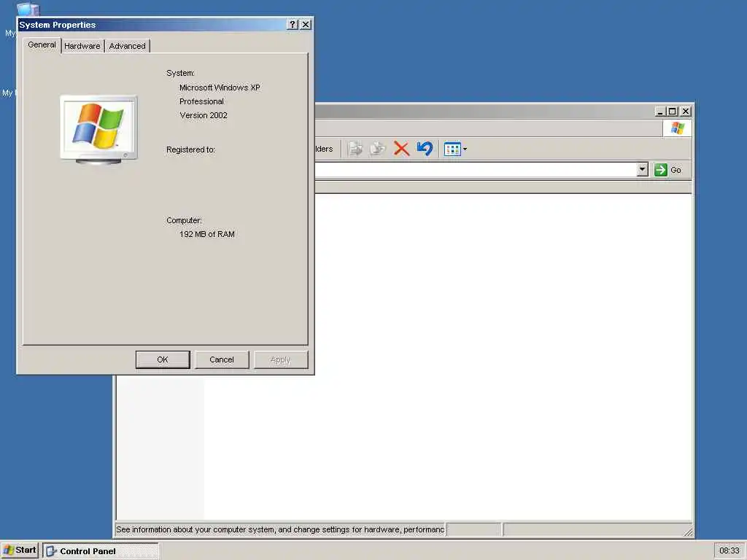Click the blue Undo arrow icon

click(x=425, y=149)
